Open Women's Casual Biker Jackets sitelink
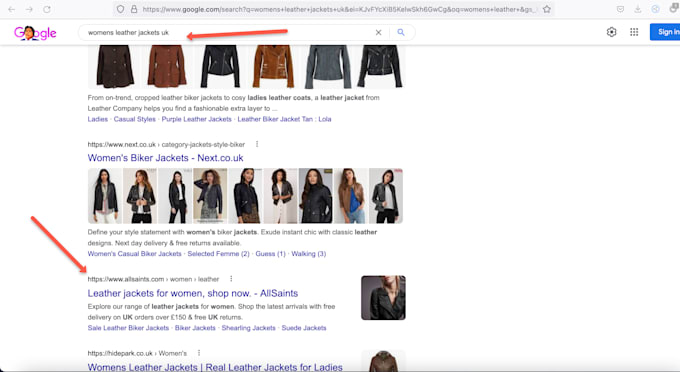This screenshot has width=680, height=372. tap(134, 254)
